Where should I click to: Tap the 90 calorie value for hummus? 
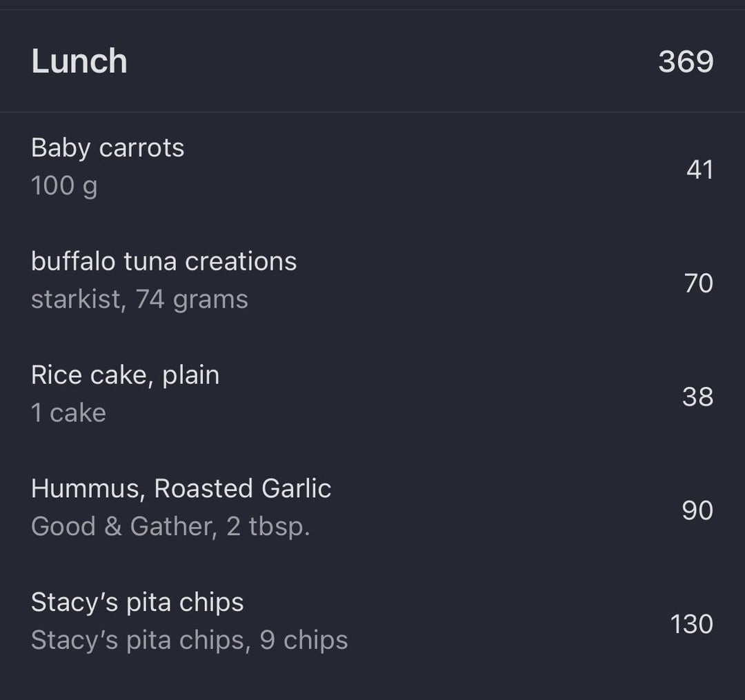697,510
